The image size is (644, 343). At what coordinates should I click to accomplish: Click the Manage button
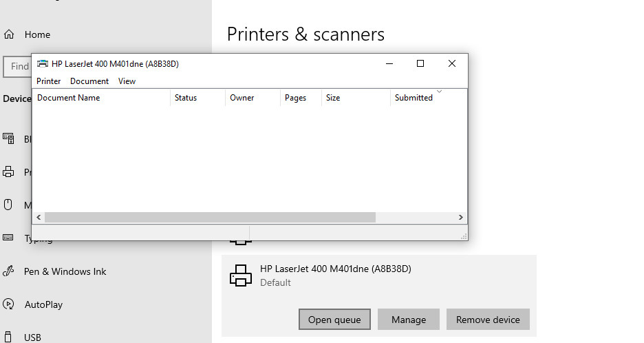click(x=409, y=320)
